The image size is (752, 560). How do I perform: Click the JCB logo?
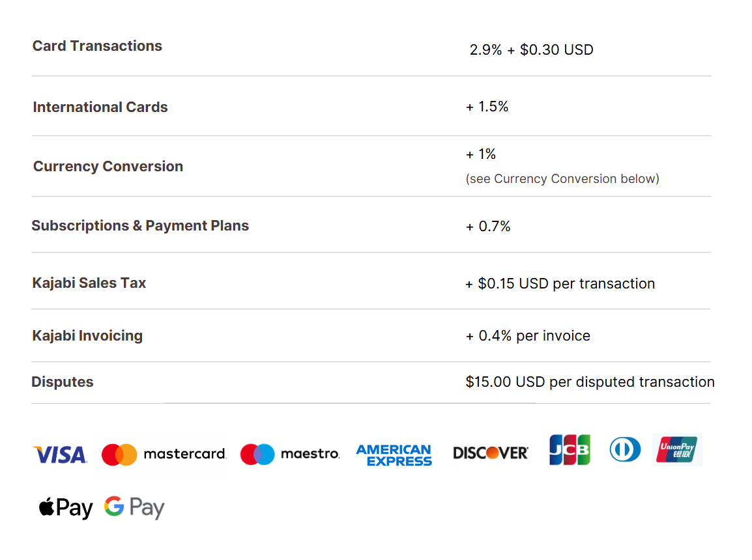point(570,450)
